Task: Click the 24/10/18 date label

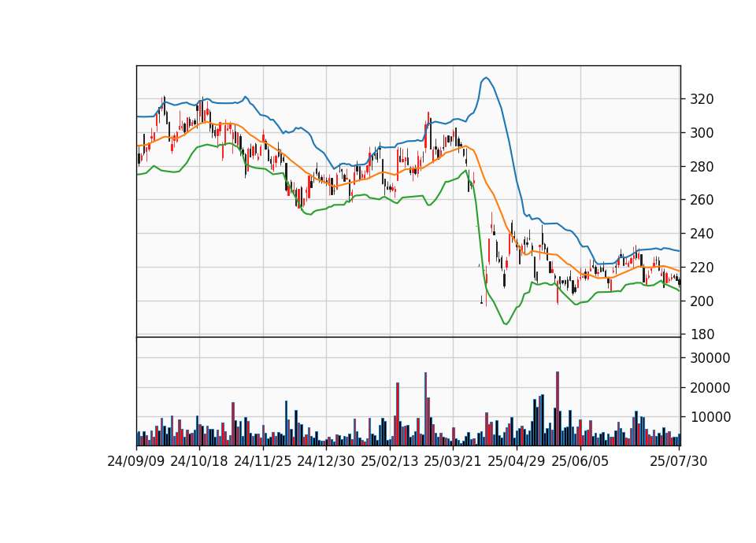Action: pyautogui.click(x=199, y=462)
